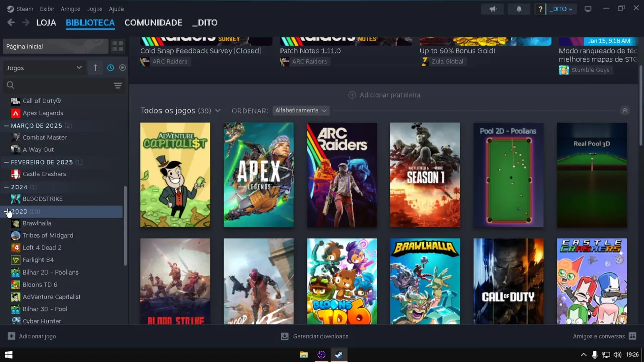Toggle recent activity clock filter

(x=110, y=68)
